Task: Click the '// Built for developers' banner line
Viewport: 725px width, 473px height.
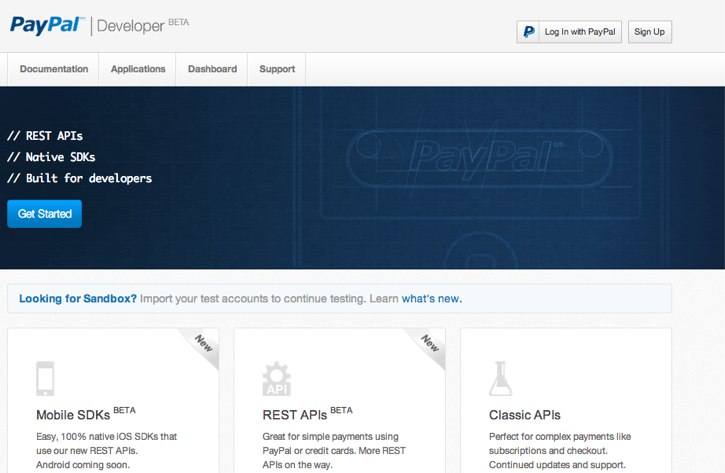Action: [x=80, y=178]
